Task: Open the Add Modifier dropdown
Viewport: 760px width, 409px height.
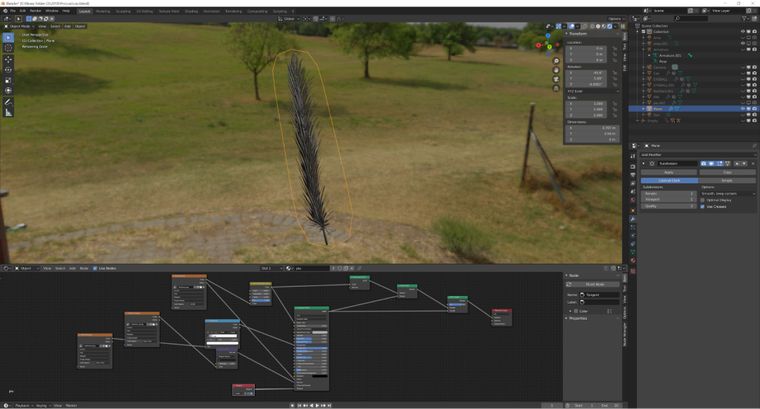Action: coord(697,155)
